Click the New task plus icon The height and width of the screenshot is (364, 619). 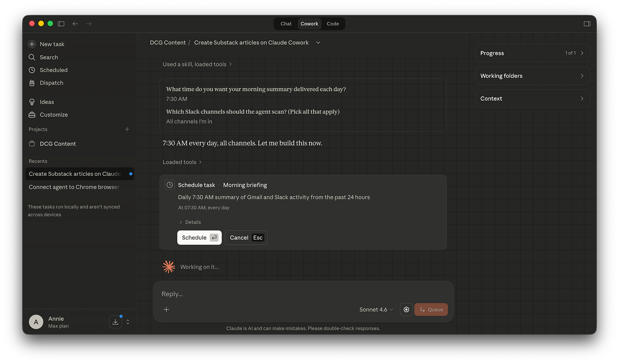click(32, 44)
